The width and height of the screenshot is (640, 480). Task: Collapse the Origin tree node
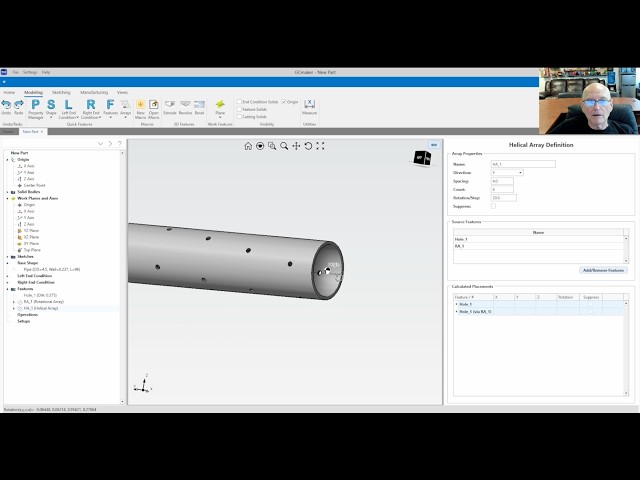7,160
